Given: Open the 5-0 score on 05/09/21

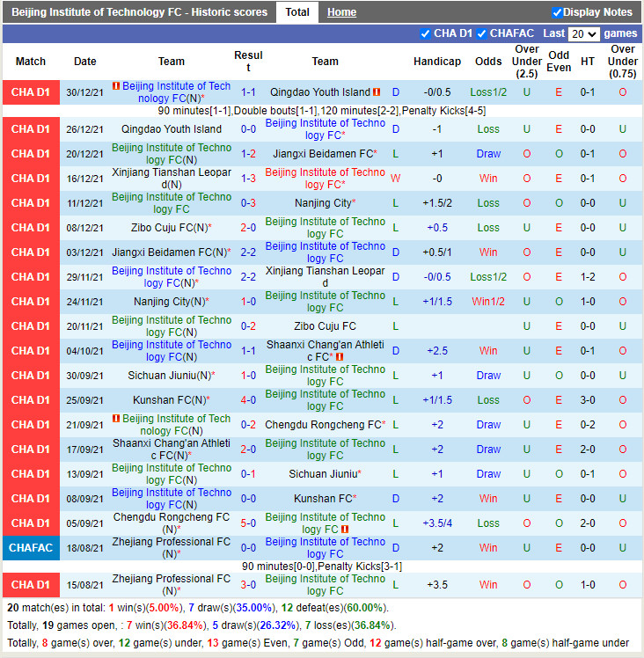Looking at the screenshot, I should point(248,523).
